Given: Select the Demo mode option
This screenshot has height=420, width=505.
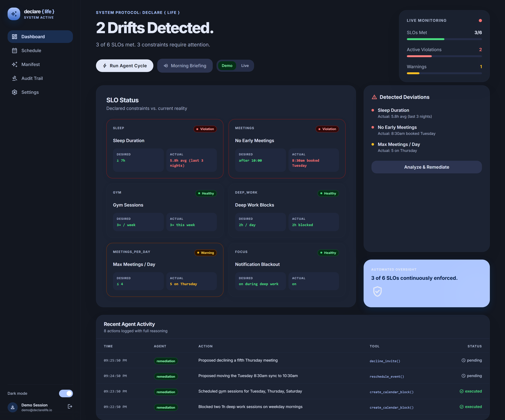Looking at the screenshot, I should click(227, 66).
